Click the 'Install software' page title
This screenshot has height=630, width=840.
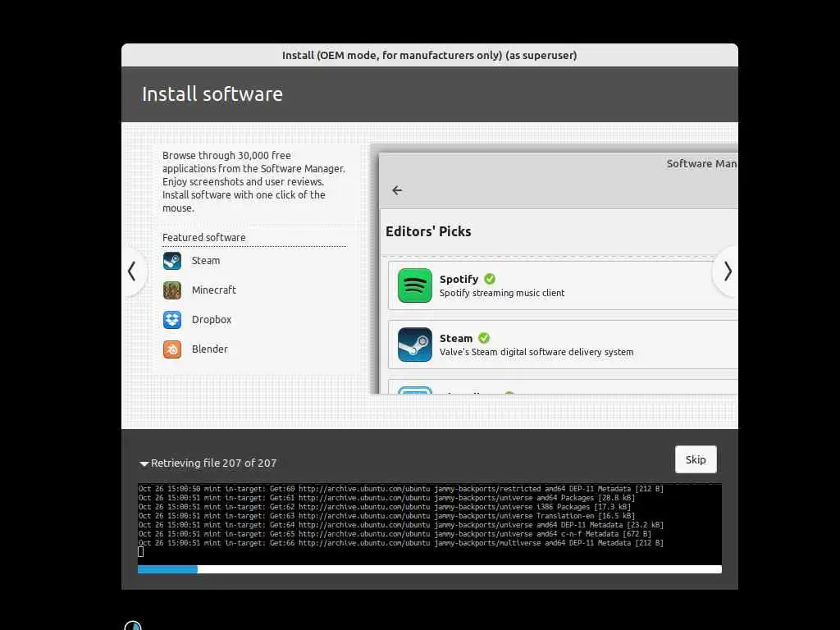coord(212,94)
